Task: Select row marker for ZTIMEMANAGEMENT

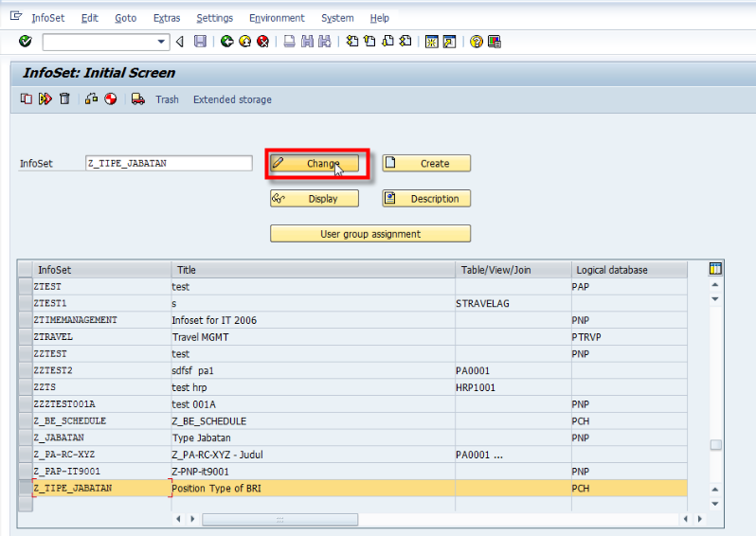Action: [x=25, y=320]
